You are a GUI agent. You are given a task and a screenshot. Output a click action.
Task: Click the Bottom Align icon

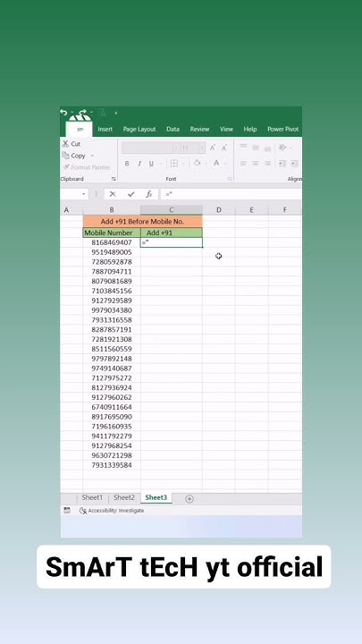click(267, 148)
